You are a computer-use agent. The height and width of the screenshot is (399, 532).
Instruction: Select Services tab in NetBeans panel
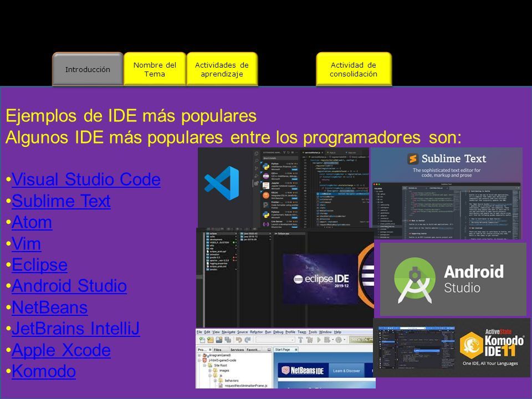(237, 350)
